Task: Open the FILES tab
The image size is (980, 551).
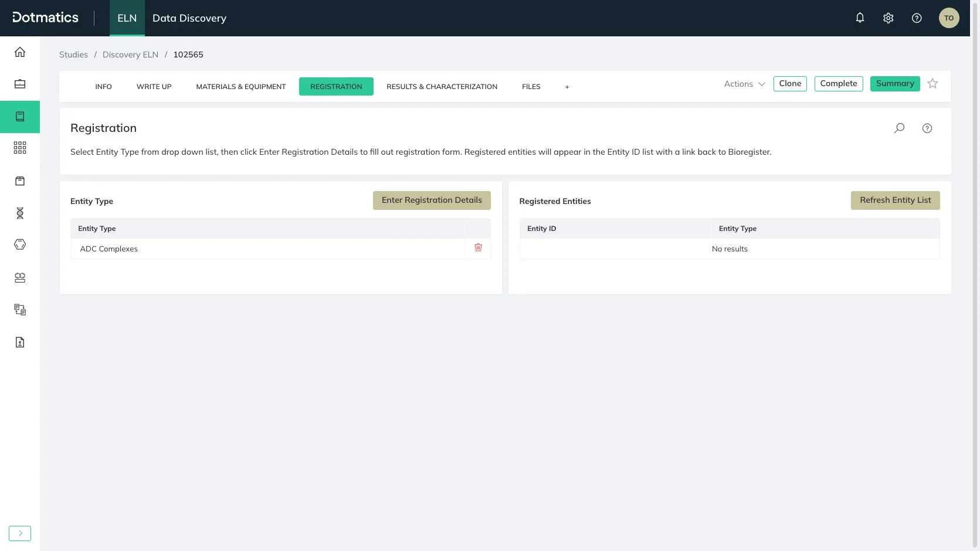Action: (531, 87)
